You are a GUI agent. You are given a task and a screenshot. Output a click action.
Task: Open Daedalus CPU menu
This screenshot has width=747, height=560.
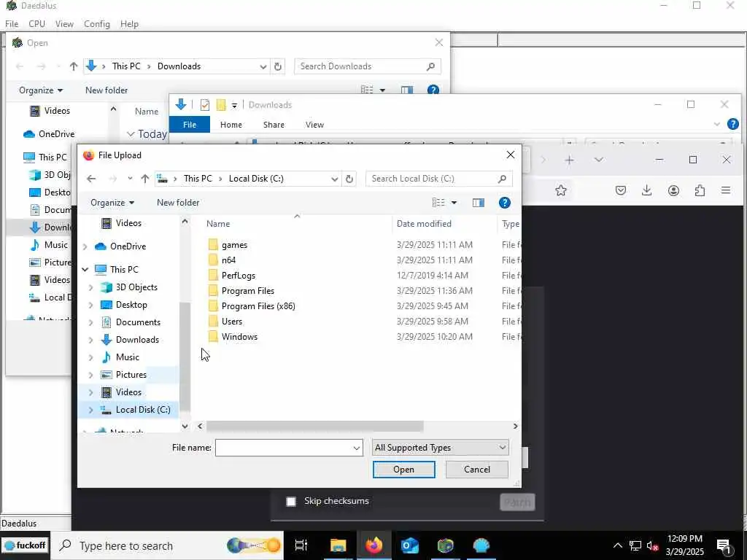(x=36, y=24)
